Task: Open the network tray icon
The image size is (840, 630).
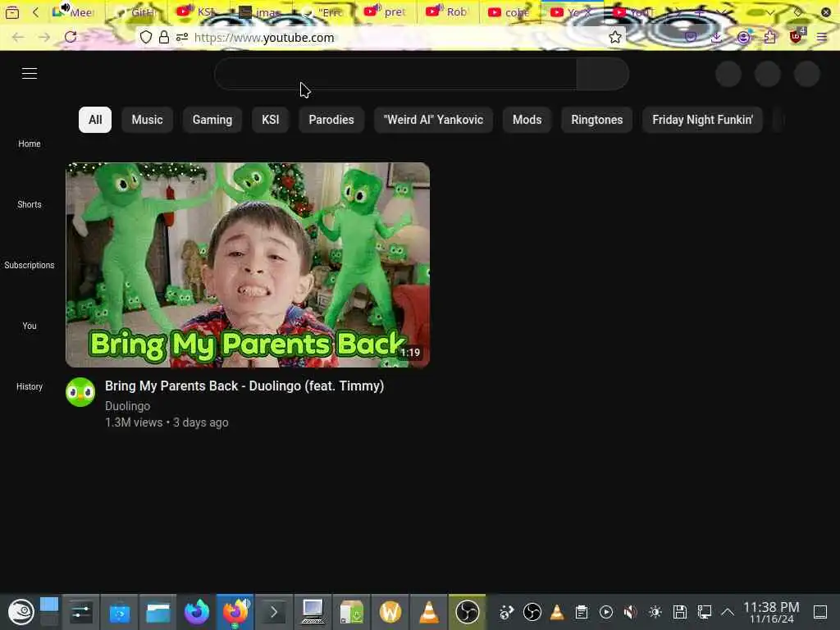Action: pos(704,612)
